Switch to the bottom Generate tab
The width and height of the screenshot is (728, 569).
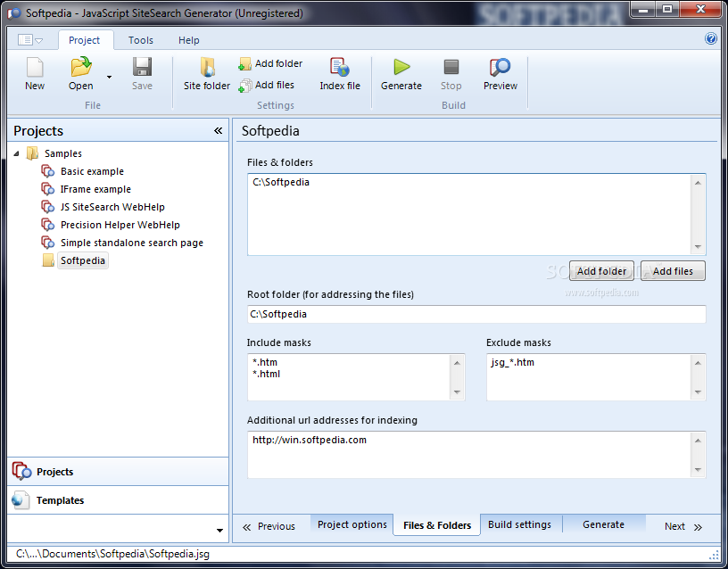(x=604, y=524)
